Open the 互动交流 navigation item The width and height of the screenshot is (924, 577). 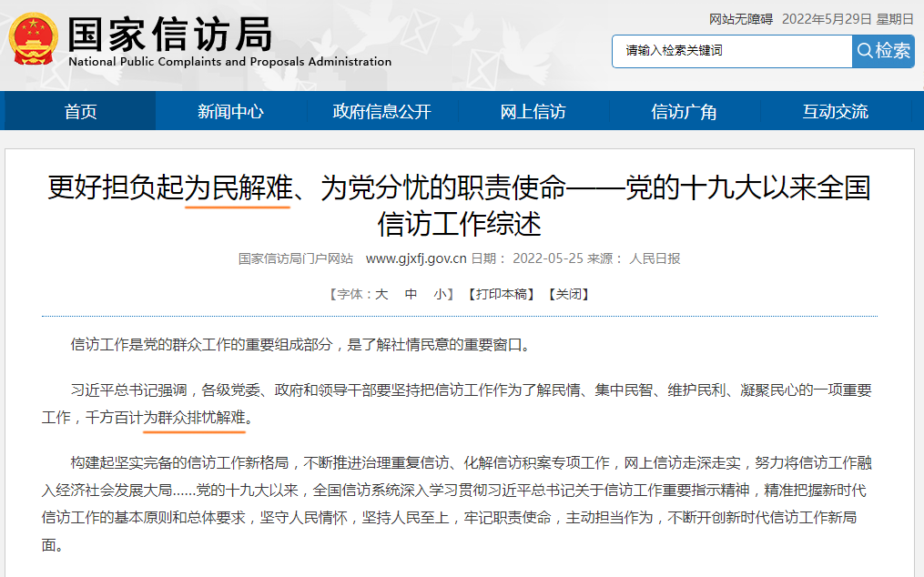[835, 112]
